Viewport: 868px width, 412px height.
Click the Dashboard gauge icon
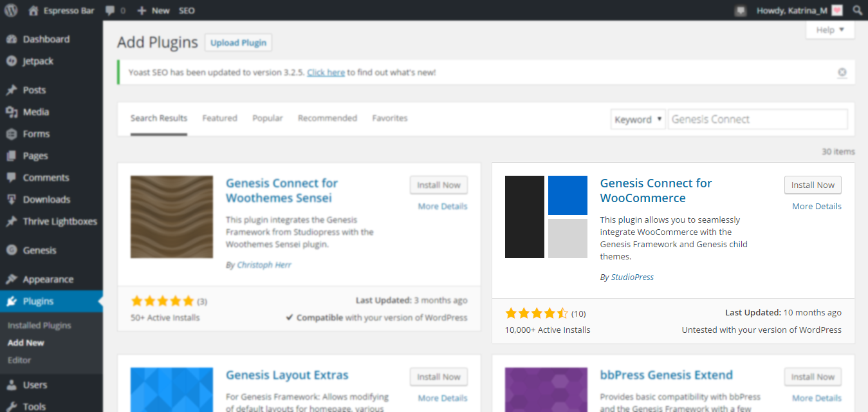click(11, 39)
